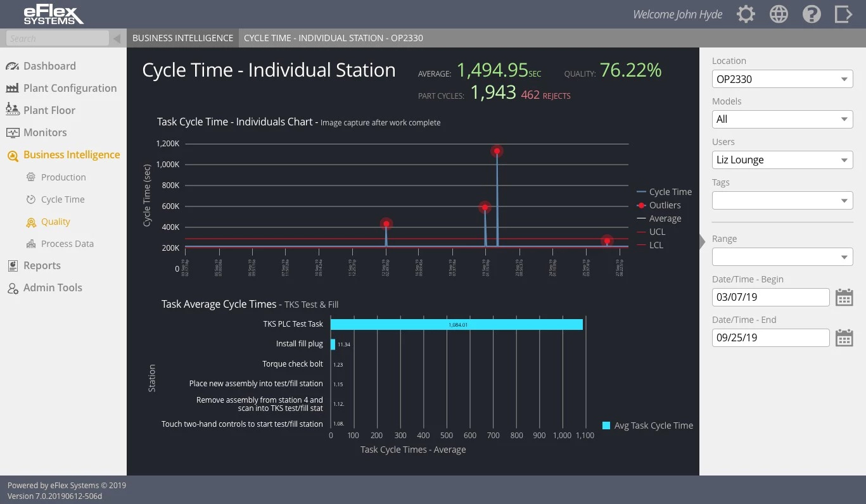Open the Process Data icon

pyautogui.click(x=30, y=243)
